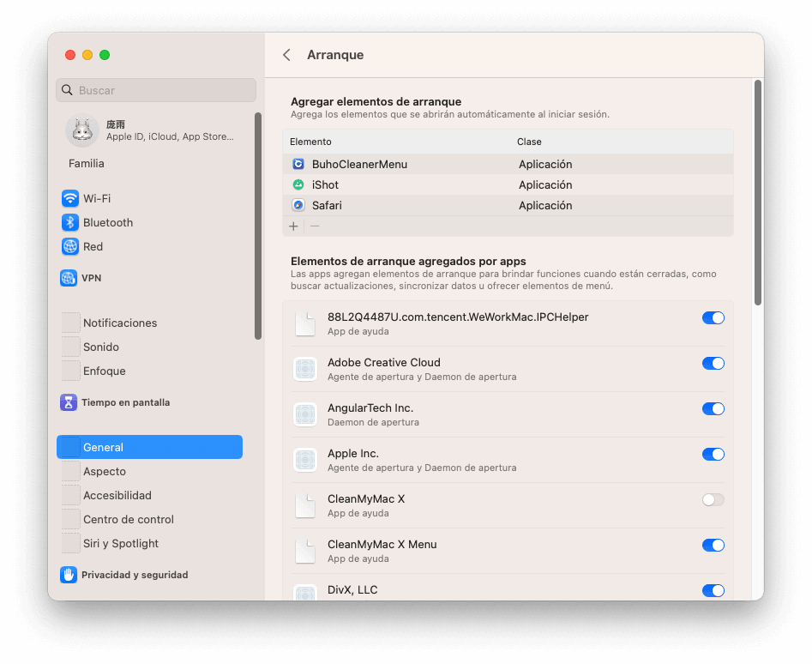Screen dimensions: 812x664
Task: Select General in the sidebar
Action: [150, 448]
